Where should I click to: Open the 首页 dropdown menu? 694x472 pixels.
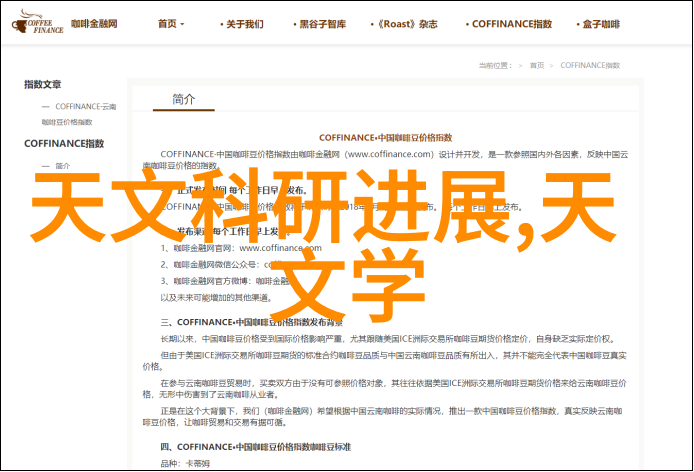coord(171,24)
